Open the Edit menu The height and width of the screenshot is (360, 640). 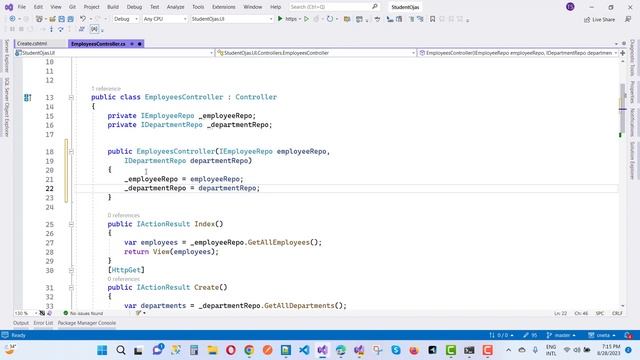point(38,7)
